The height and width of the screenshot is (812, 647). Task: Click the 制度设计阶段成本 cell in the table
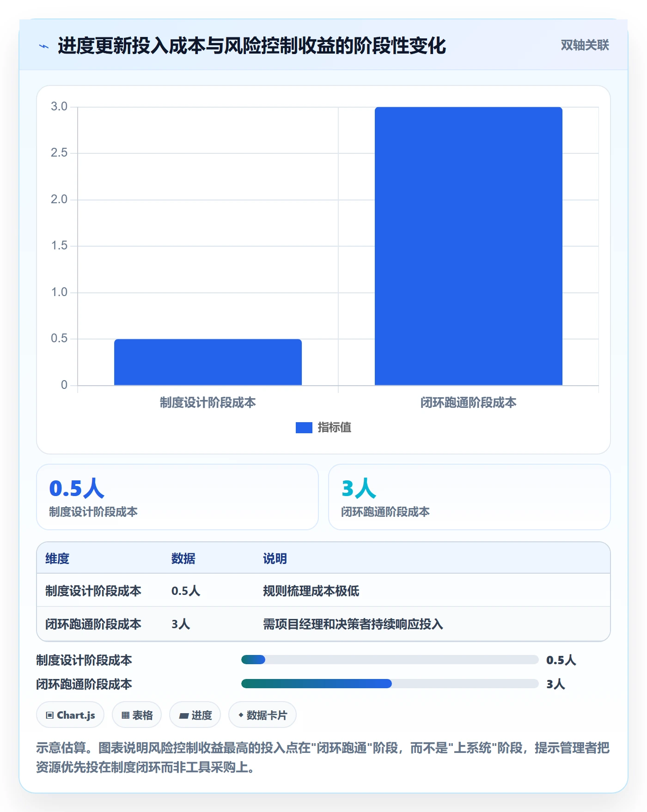click(93, 591)
